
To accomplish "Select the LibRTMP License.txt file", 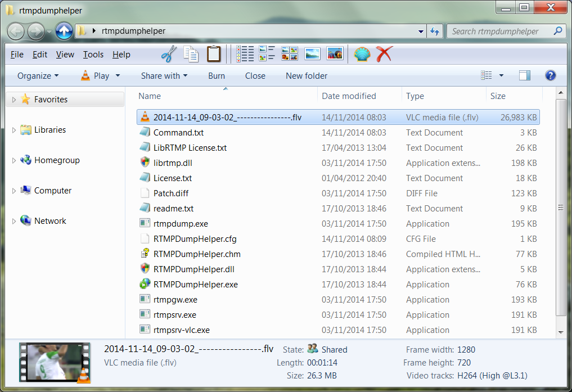I will [x=338, y=148].
